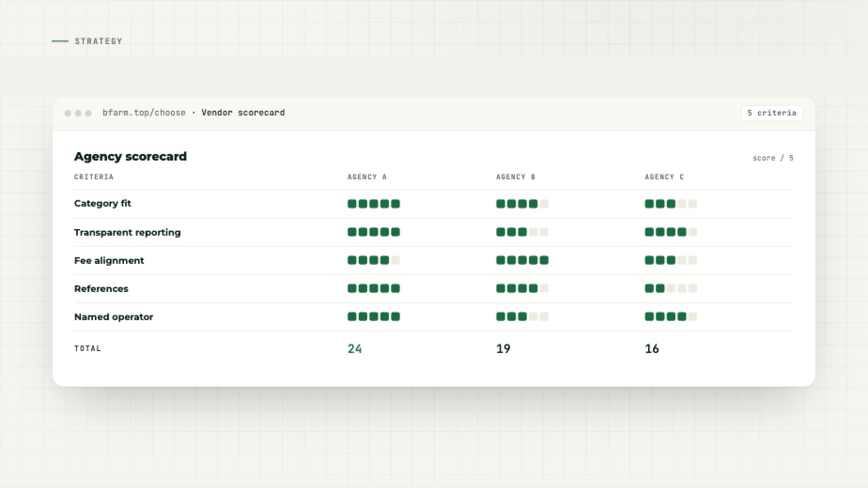This screenshot has height=488, width=868.
Task: Select the 'Transparent reporting' row label
Action: point(127,232)
